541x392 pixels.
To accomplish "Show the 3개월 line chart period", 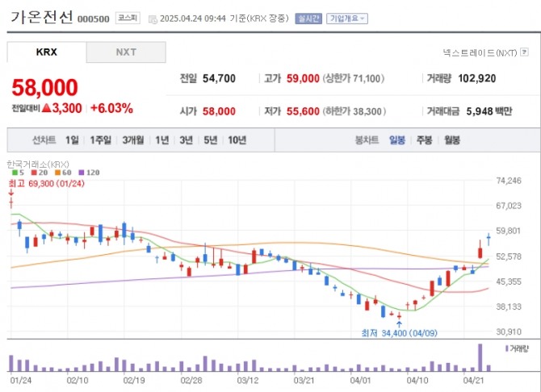I will 133,140.
